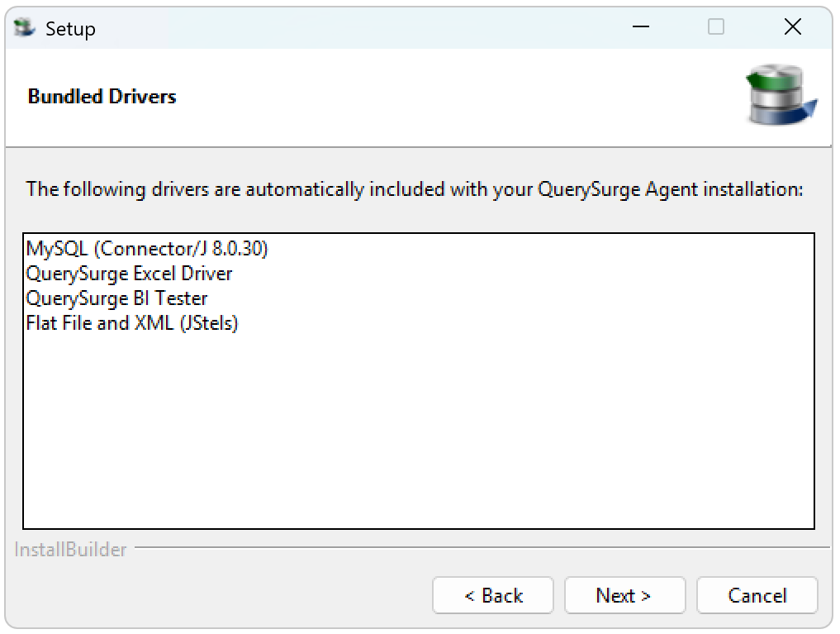Minimize the Setup window
Image resolution: width=840 pixels, height=634 pixels.
[641, 26]
